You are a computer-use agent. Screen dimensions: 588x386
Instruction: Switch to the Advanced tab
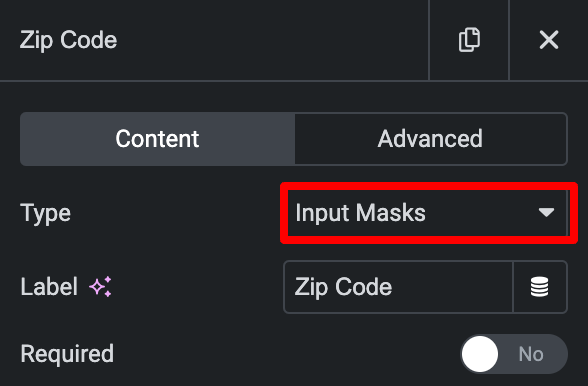pyautogui.click(x=430, y=139)
